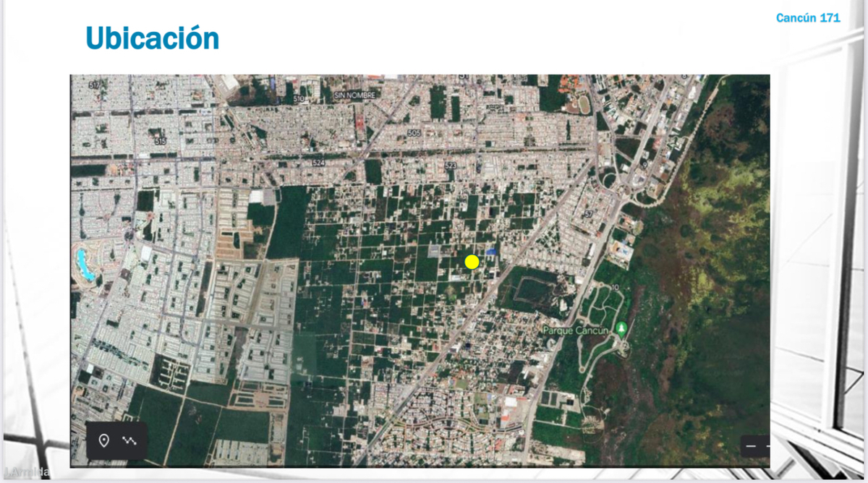The image size is (868, 483).
Task: Click the Parque Cancún map label
Action: 577,330
